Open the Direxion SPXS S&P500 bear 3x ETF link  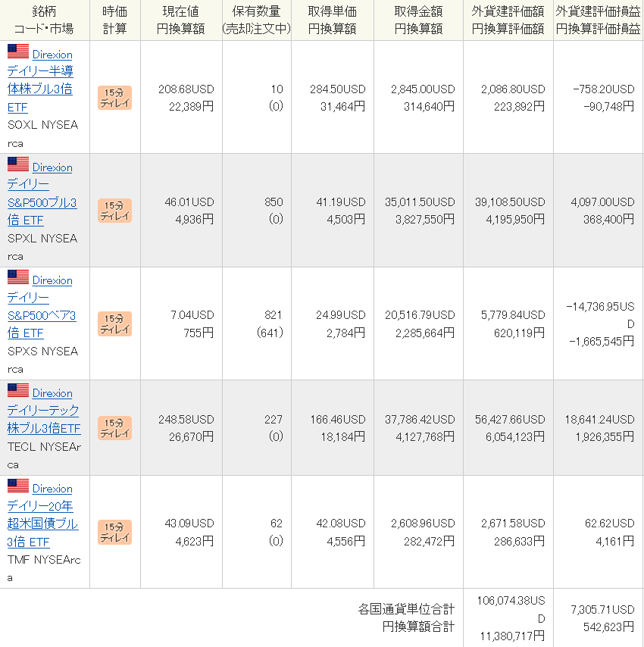click(42, 307)
